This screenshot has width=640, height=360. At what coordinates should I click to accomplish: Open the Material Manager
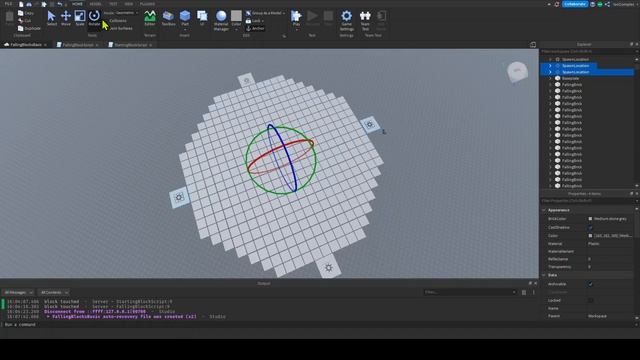221,20
